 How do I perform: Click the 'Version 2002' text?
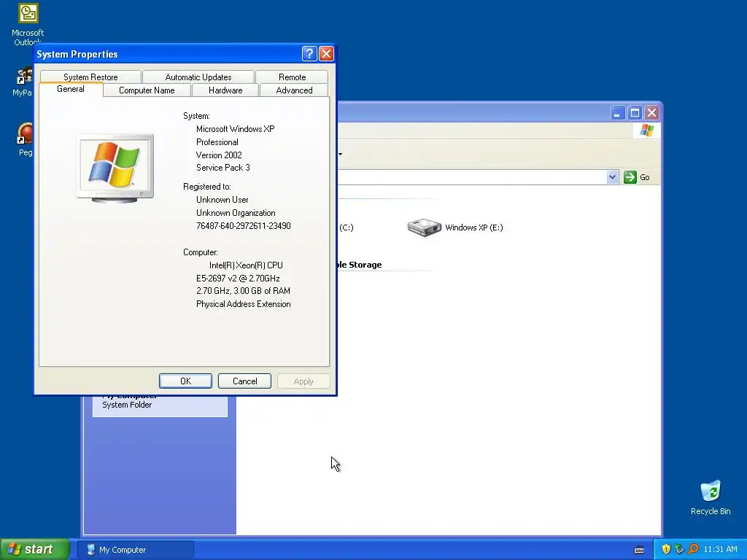coord(219,155)
